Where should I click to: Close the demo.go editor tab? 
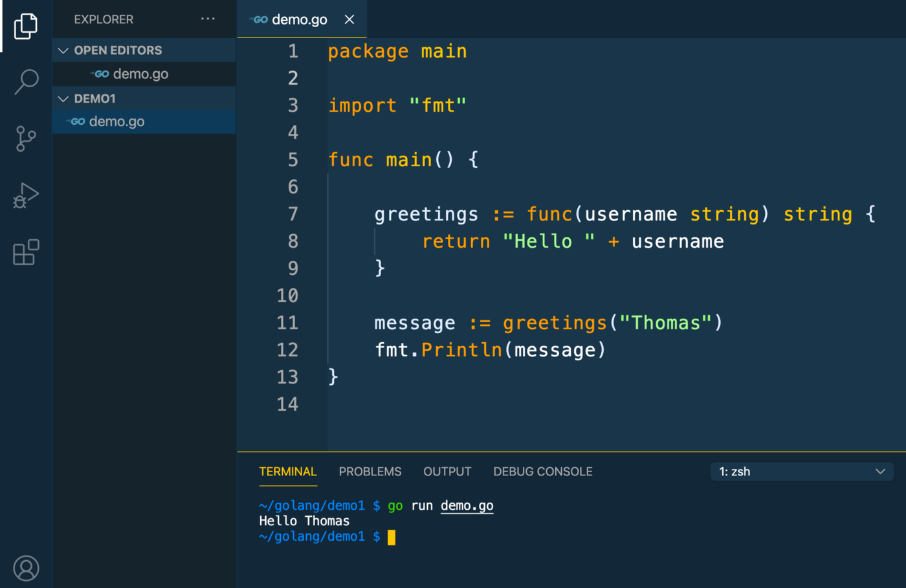pyautogui.click(x=349, y=19)
